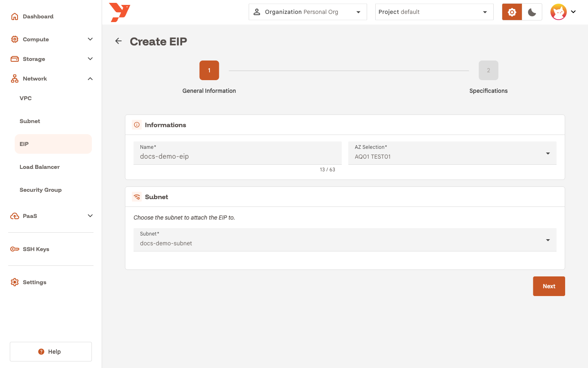Click the Network topology icon

(x=15, y=79)
